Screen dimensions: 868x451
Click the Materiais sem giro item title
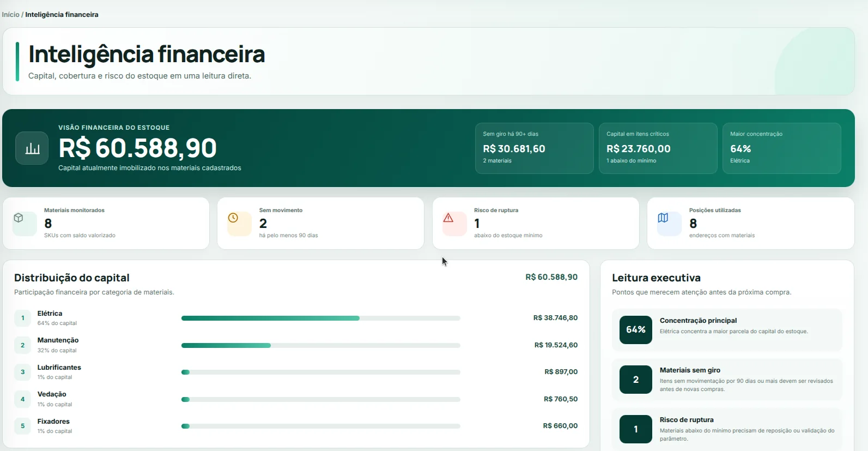tap(690, 370)
